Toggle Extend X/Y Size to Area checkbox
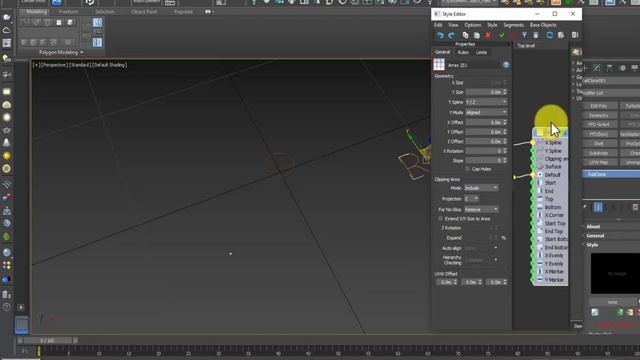The image size is (640, 360). 440,219
